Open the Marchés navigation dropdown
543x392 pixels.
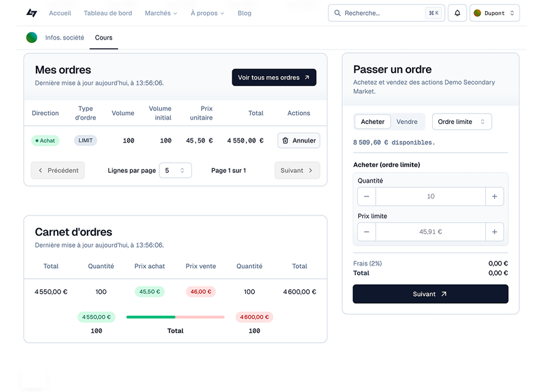(x=161, y=13)
